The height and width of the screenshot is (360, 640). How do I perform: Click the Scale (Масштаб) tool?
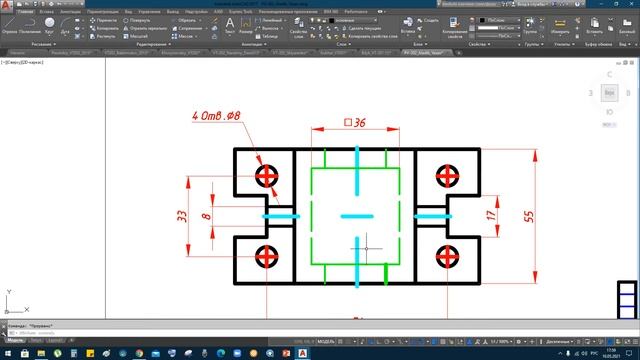pos(136,36)
